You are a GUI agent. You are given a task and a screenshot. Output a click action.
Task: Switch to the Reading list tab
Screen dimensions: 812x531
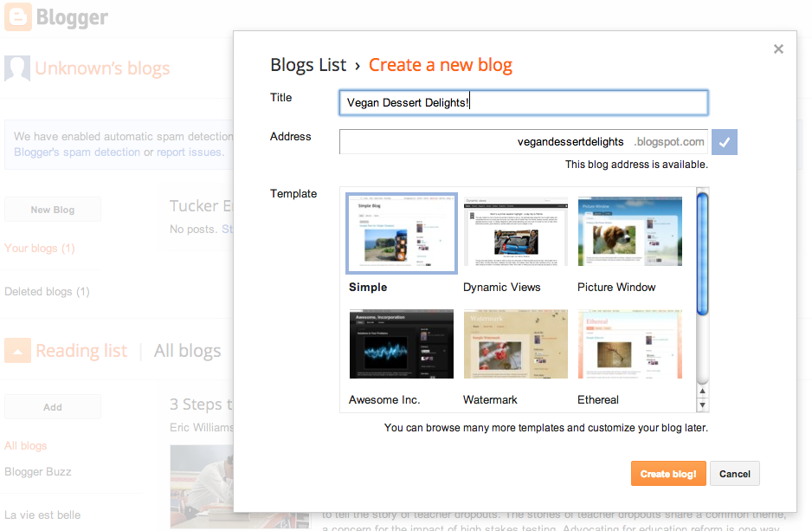coord(81,351)
